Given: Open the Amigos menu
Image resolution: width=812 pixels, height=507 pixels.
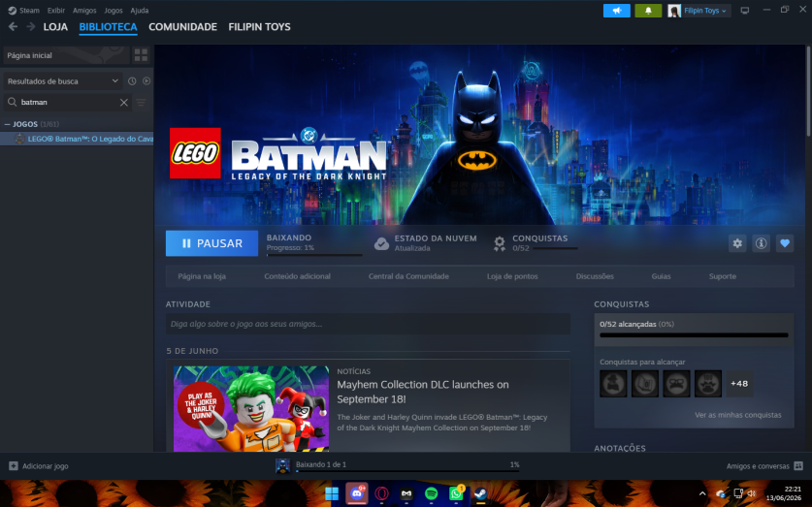Looking at the screenshot, I should [84, 11].
